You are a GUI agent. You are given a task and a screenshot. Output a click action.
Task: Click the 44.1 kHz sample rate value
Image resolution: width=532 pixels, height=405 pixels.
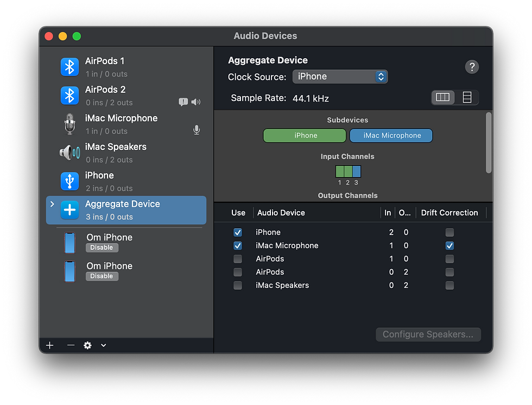311,98
